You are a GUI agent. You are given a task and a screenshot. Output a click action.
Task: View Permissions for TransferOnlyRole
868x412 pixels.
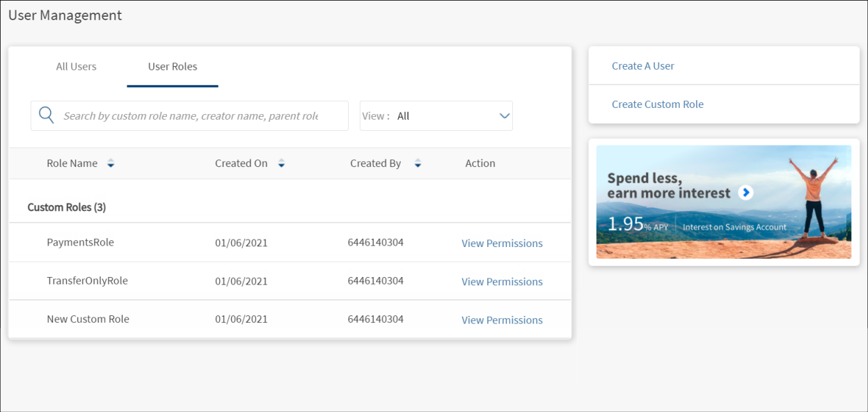[502, 282]
